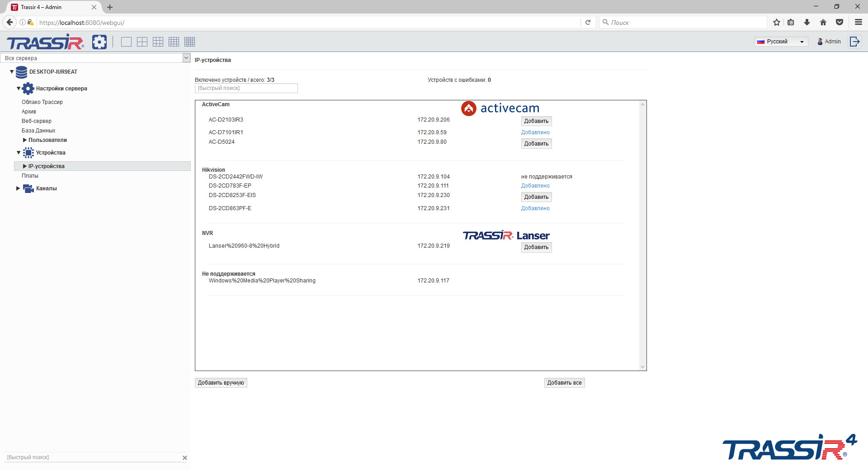Screen dimensions: 868x470
Task: Select the densest grid layout icon
Action: [189, 42]
